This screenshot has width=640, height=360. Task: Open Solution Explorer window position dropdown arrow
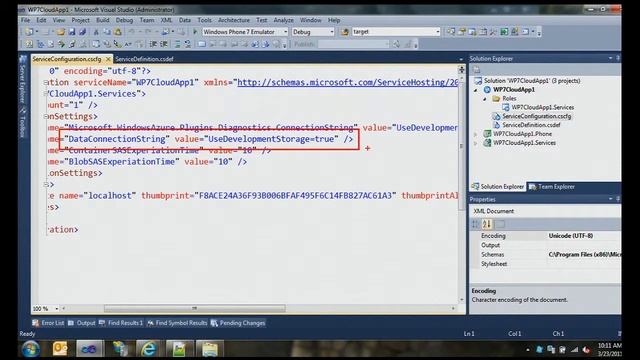[x=610, y=58]
